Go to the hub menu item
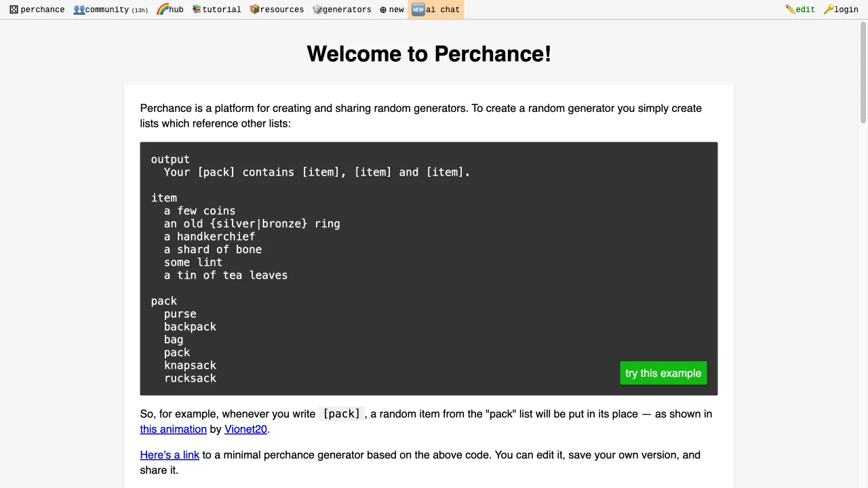This screenshot has height=488, width=868. [170, 9]
